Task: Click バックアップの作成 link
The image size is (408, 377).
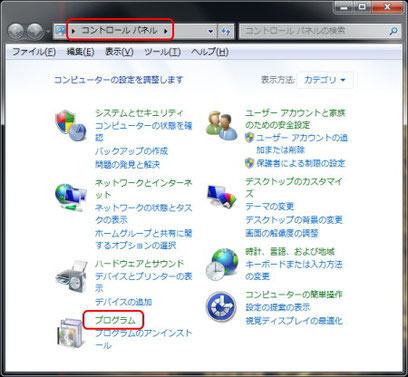Action: [131, 151]
